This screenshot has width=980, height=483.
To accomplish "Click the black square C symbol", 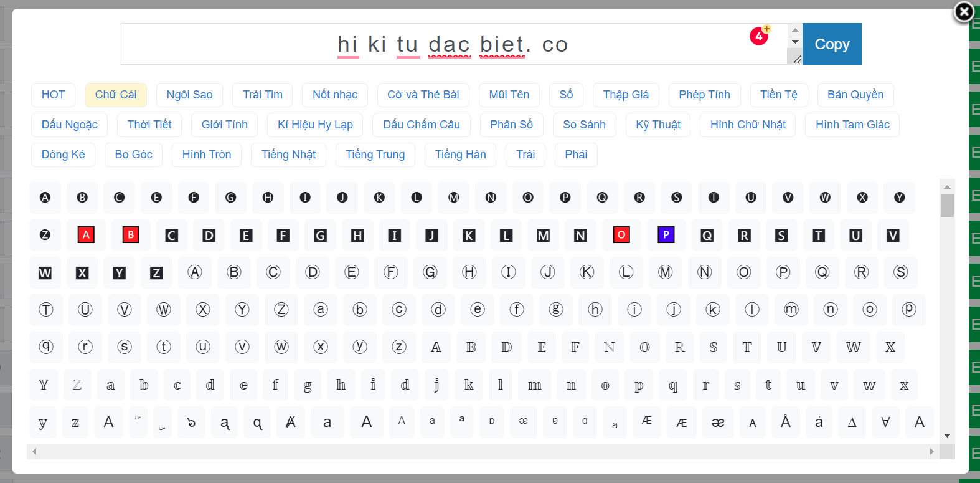I will 171,235.
